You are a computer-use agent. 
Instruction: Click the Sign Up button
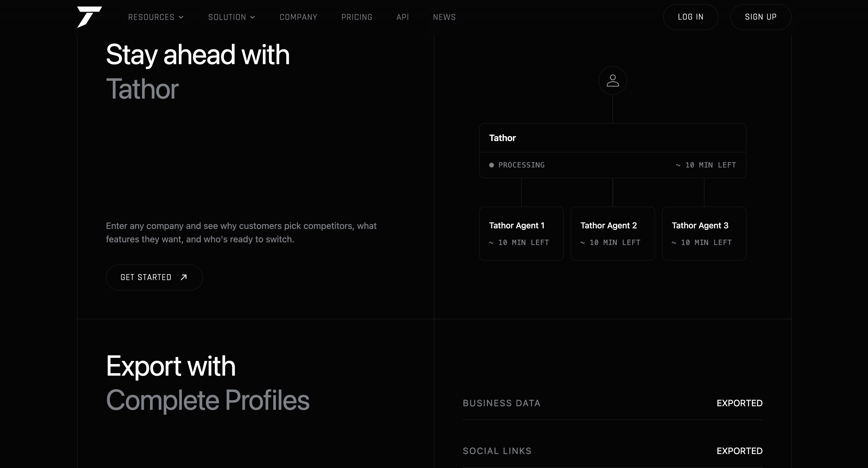(761, 17)
